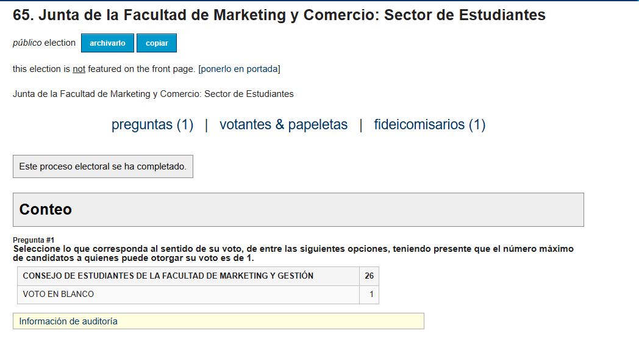
Task: Click the italic 'público' election label
Action: point(27,43)
